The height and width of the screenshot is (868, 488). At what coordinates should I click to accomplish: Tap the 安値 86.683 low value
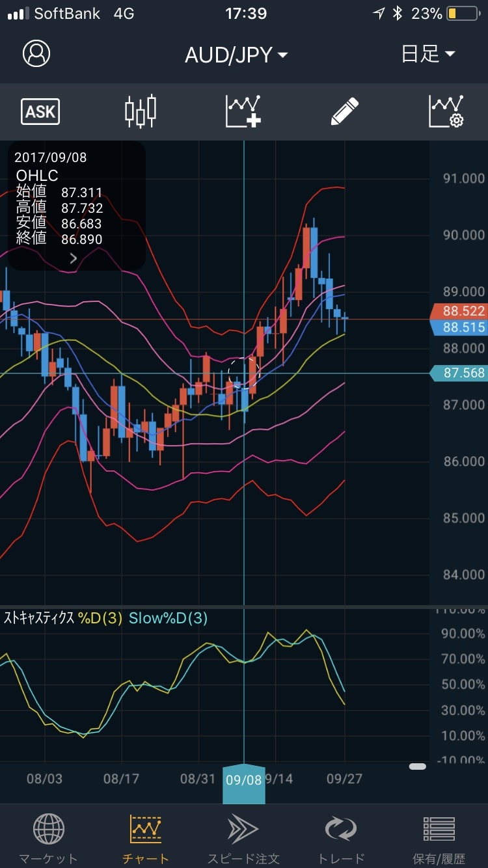[x=59, y=224]
